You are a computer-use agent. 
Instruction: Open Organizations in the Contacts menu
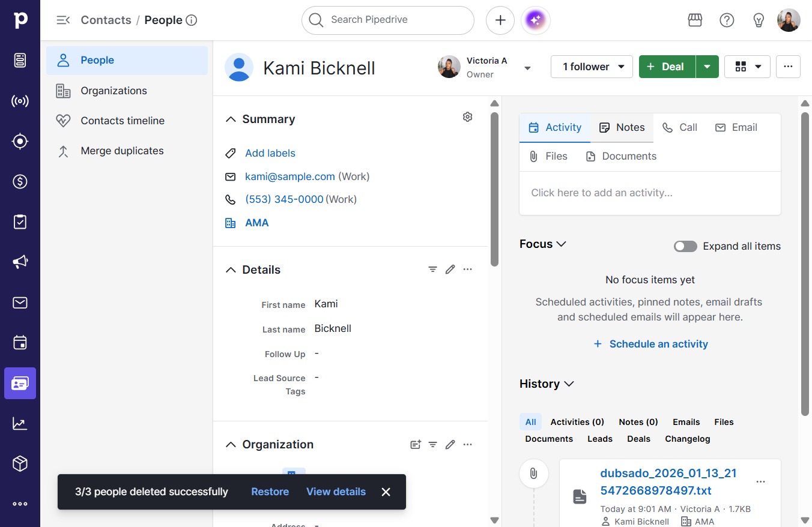coord(127,91)
